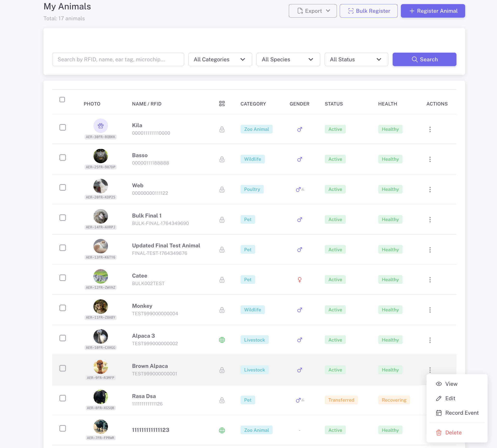Click the globe icon in 111111111111123 row
The width and height of the screenshot is (497, 448).
[222, 430]
